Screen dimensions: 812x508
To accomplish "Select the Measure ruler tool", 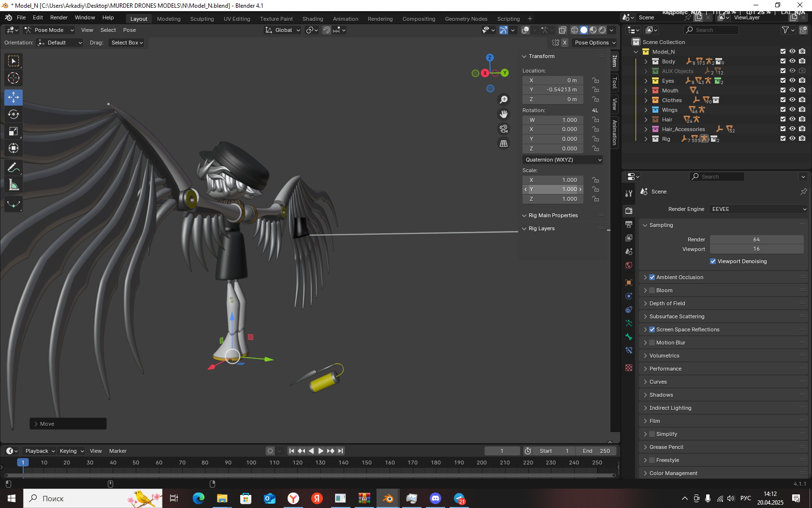I will tap(14, 185).
